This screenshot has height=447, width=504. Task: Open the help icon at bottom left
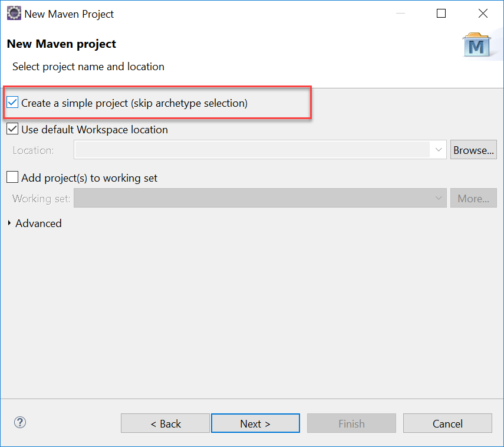(x=19, y=423)
